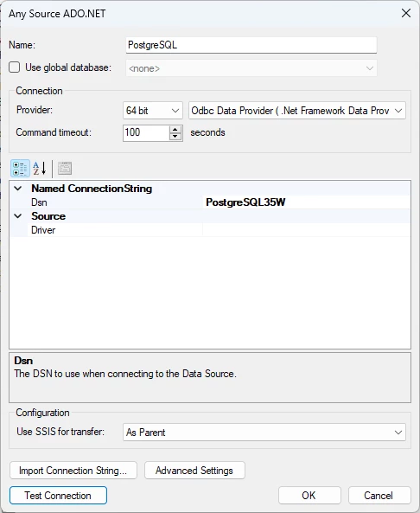Enable the Use global database checkbox

coord(15,67)
